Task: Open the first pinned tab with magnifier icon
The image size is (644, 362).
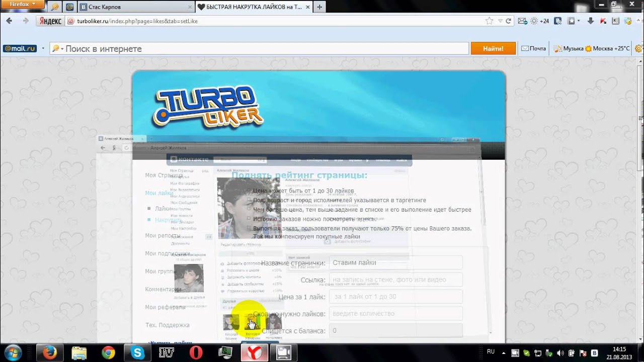Action: 55,7
